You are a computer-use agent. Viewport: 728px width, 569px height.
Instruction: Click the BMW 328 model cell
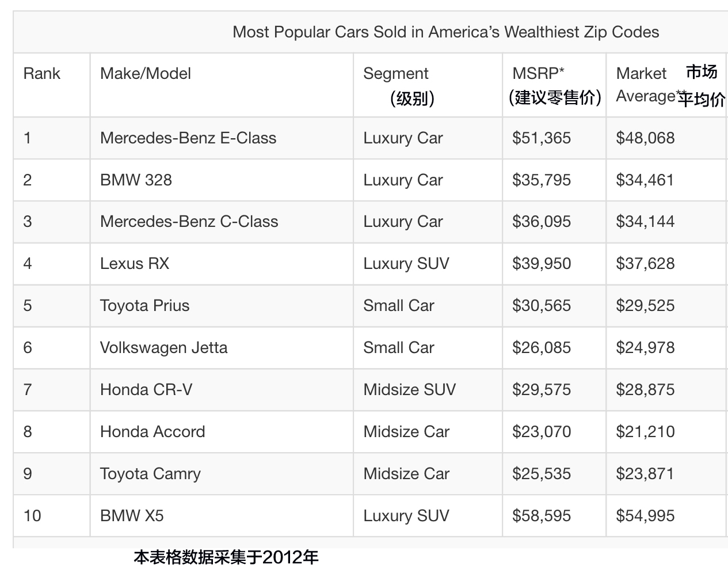coord(136,180)
